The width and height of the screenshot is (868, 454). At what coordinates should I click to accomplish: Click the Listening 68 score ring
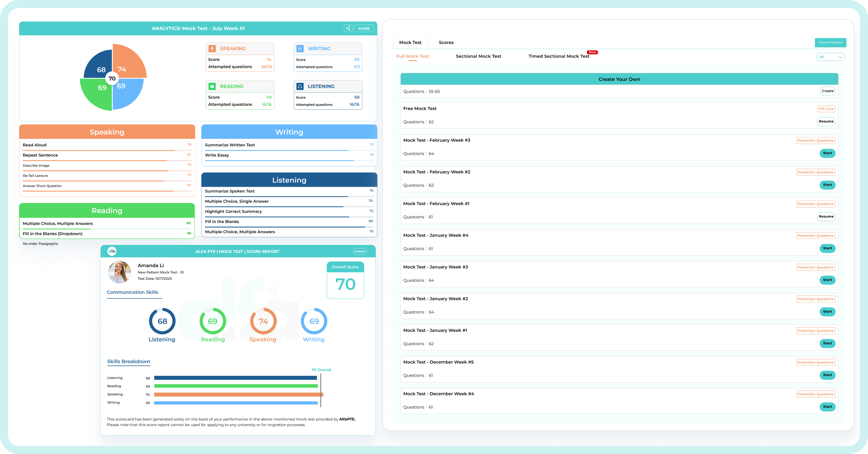pyautogui.click(x=162, y=321)
